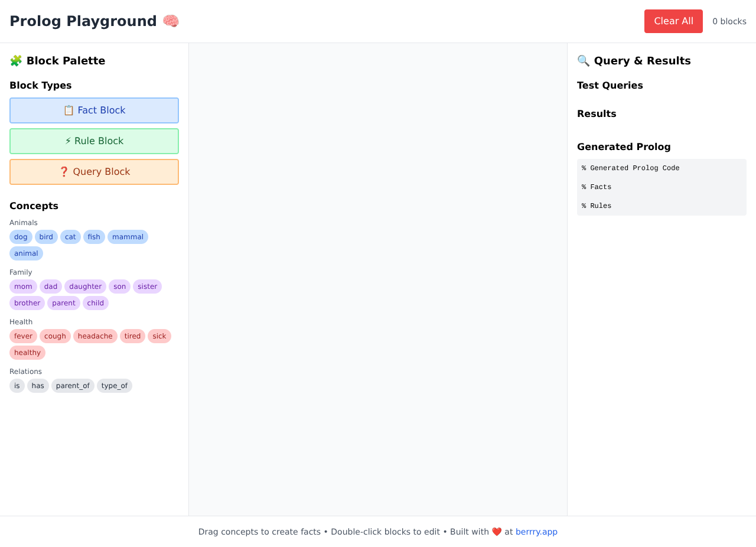Select the mom family concept
The image size is (756, 547).
(23, 286)
